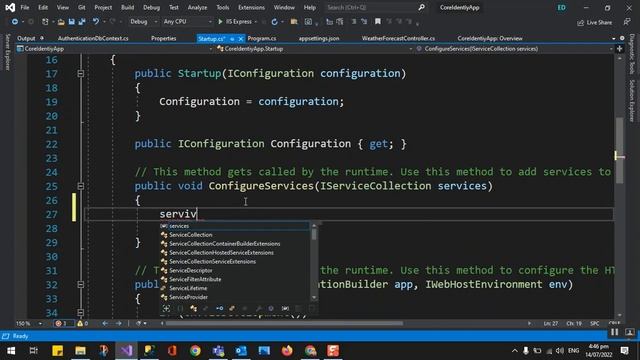Click the Live Share button label
Viewport: 640px width, 360px height.
point(599,23)
